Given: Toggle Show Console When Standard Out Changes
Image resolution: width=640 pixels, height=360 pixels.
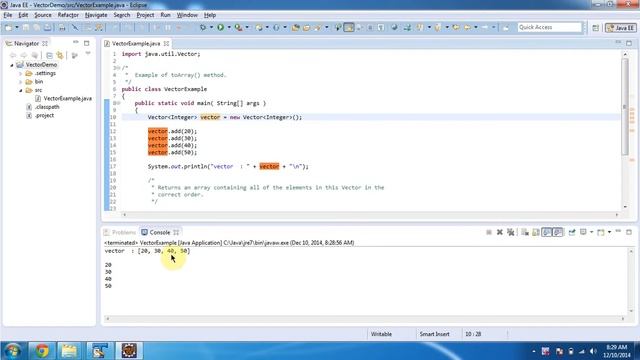Looking at the screenshot, I should pyautogui.click(x=547, y=232).
